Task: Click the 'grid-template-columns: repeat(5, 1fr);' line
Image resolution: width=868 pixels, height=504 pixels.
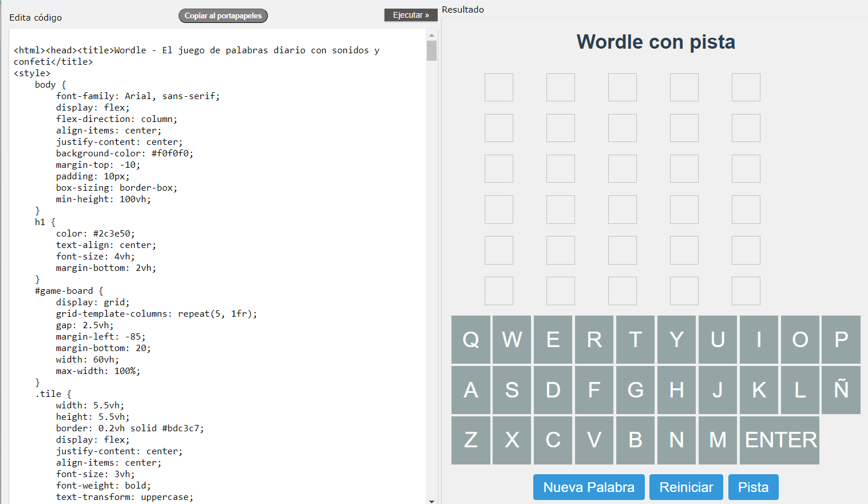Action: point(157,314)
